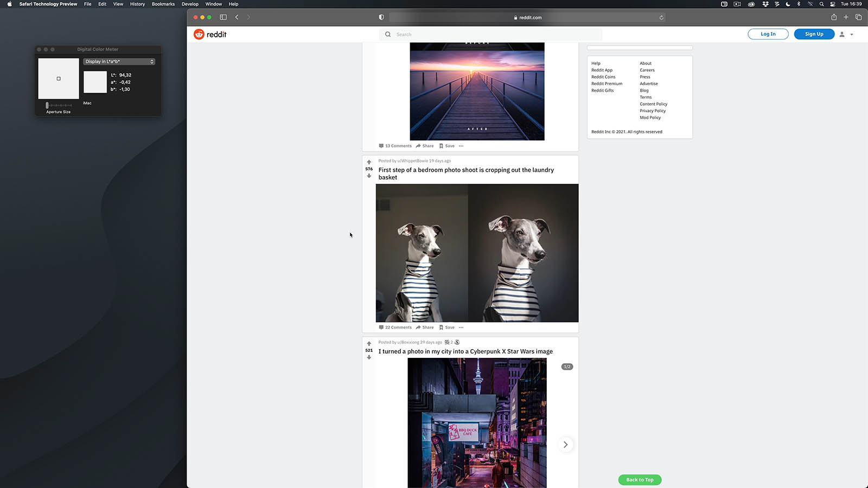868x488 pixels.
Task: Open a new Safari tab
Action: tap(846, 17)
